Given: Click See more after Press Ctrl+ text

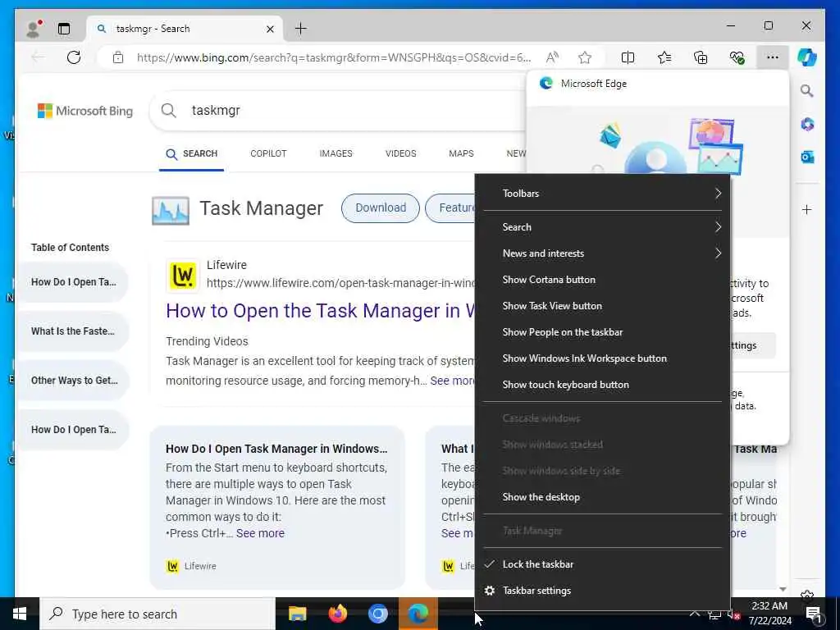Looking at the screenshot, I should [260, 533].
